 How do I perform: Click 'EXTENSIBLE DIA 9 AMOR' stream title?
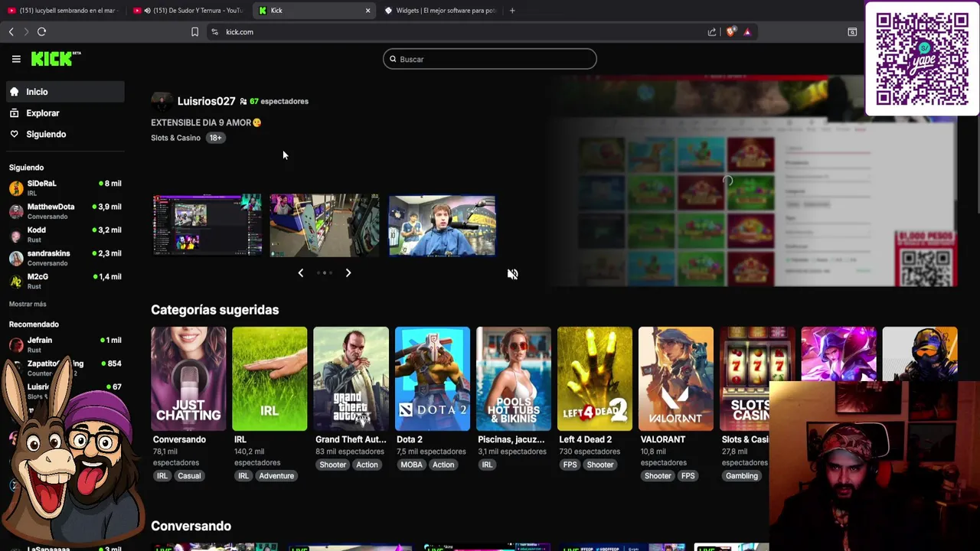pos(206,122)
